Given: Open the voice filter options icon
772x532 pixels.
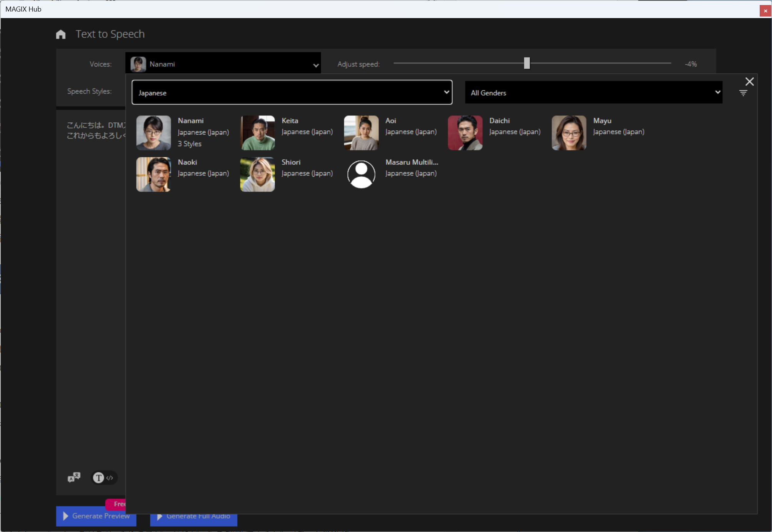Looking at the screenshot, I should pos(743,93).
